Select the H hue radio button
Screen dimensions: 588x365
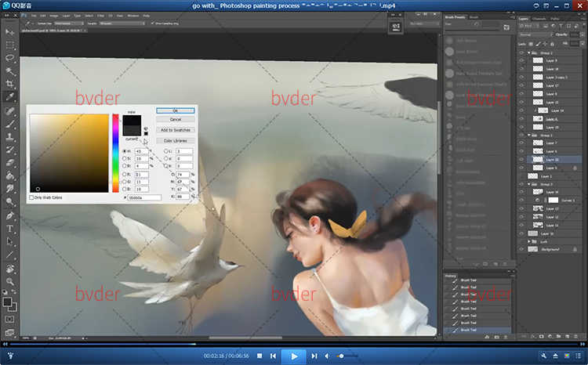click(x=124, y=150)
